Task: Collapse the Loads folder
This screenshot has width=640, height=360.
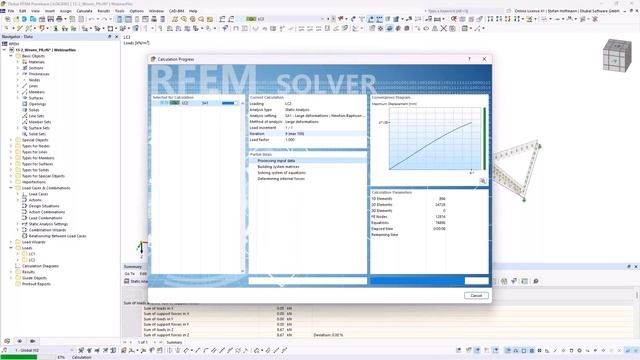Action: point(11,248)
